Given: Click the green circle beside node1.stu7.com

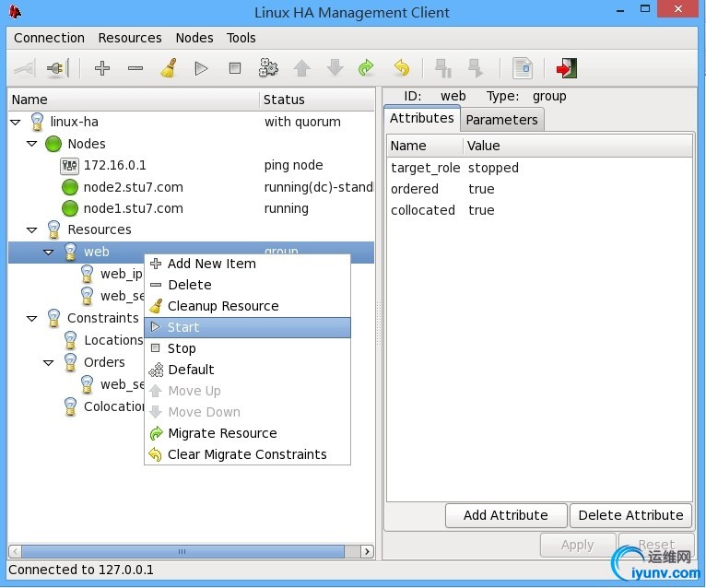Looking at the screenshot, I should click(70, 208).
